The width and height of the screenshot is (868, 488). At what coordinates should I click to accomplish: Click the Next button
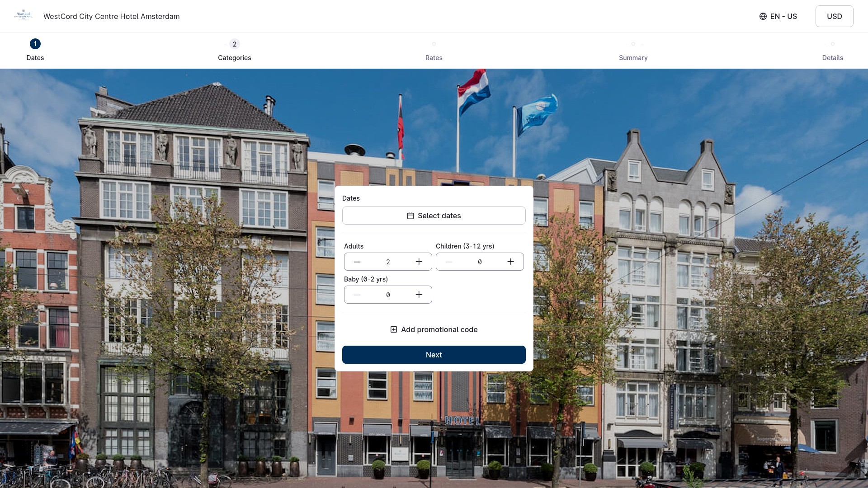(434, 355)
